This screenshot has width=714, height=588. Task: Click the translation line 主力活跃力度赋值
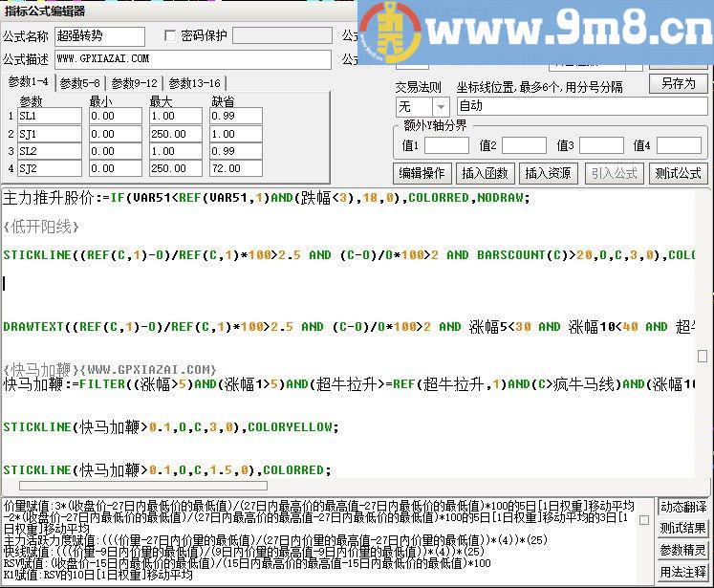[x=275, y=540]
